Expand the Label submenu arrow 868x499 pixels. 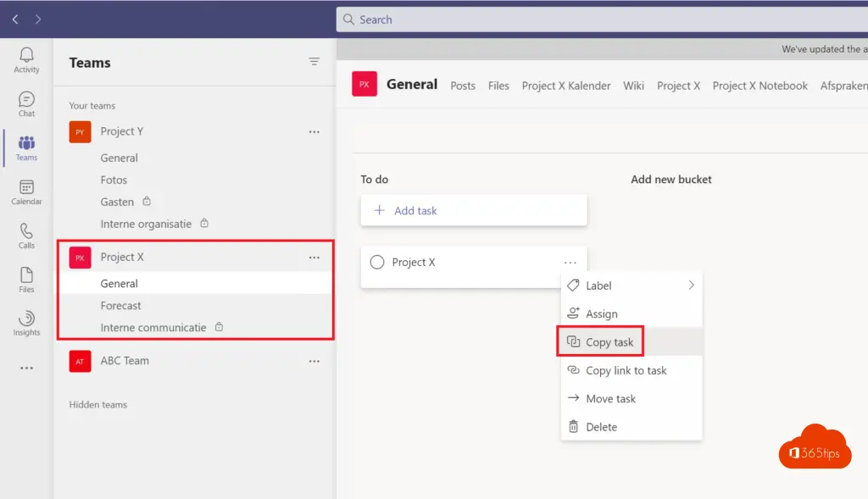(691, 286)
